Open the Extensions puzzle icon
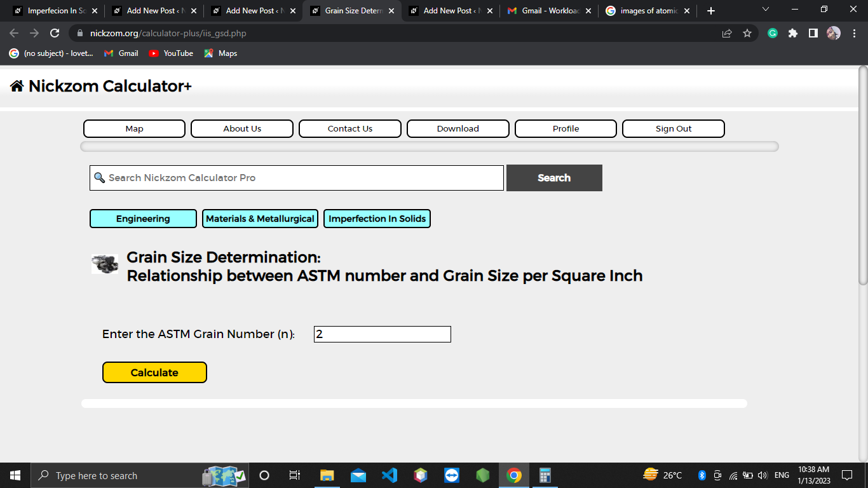Viewport: 868px width, 488px height. 793,33
